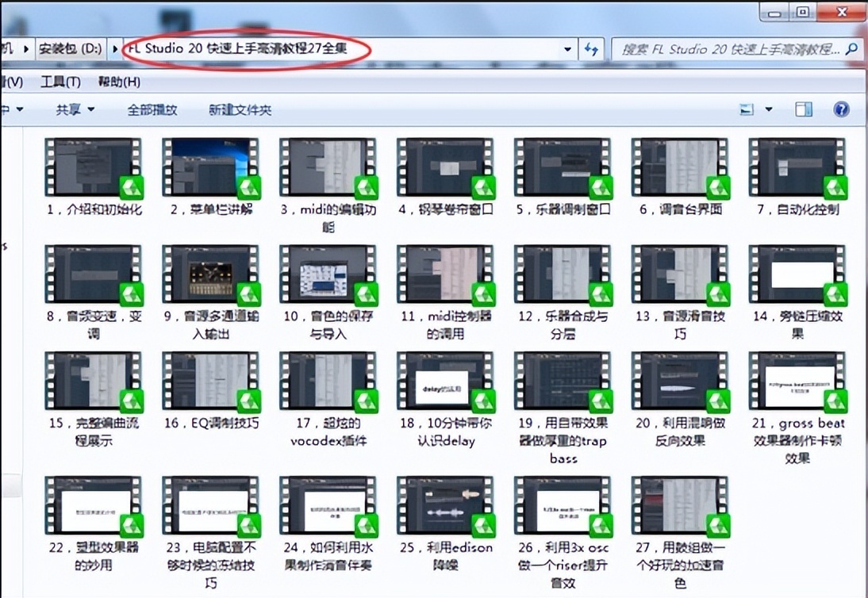Click the search magnifier icon
Screen dimensions: 868x598
point(851,49)
